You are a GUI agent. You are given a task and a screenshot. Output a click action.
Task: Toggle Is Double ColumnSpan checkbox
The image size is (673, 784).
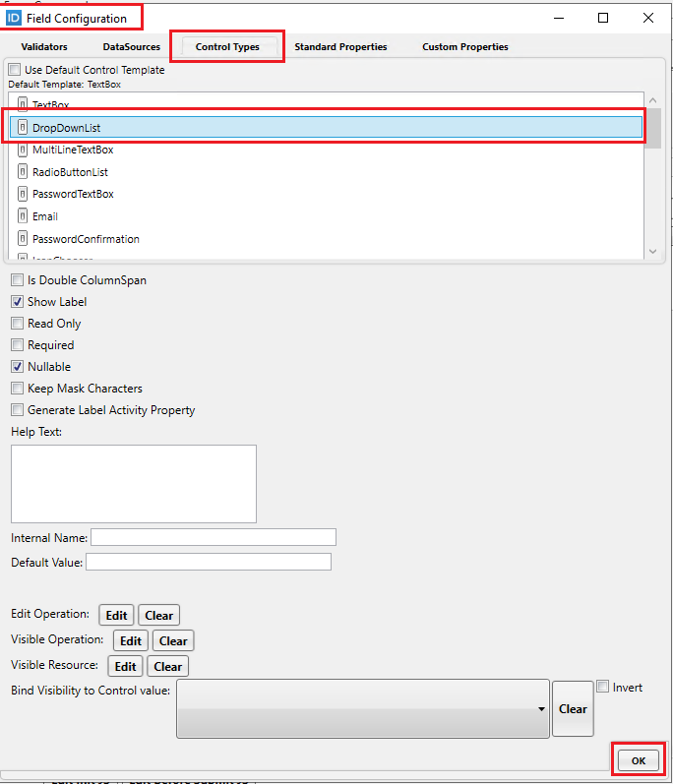tap(17, 280)
